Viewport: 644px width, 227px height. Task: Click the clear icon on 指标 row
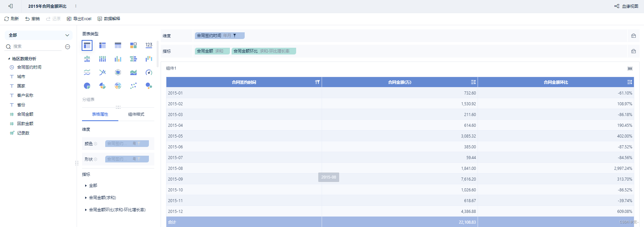click(x=633, y=51)
